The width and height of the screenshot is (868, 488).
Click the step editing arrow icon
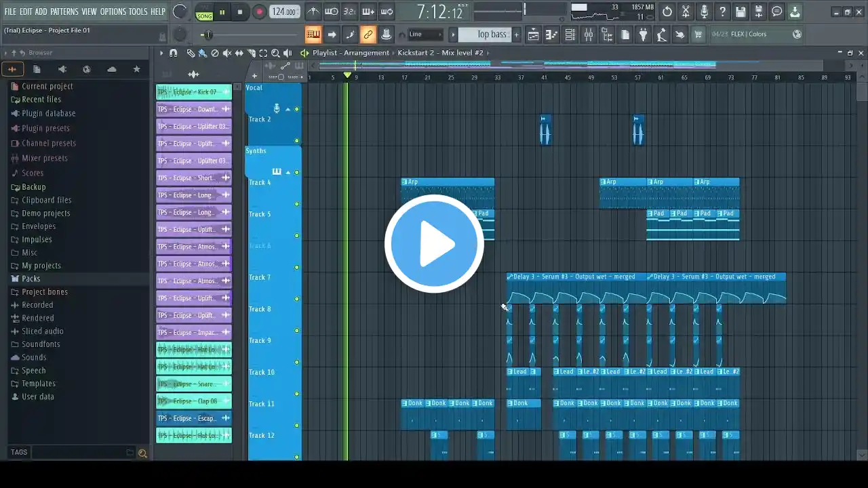pos(332,35)
